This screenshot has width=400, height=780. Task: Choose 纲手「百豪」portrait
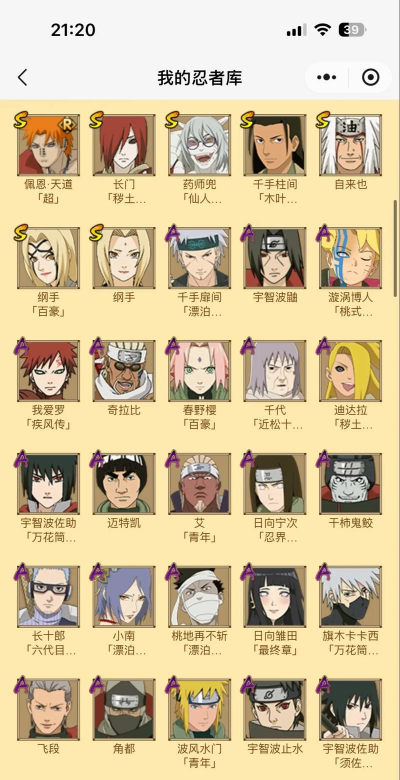[x=49, y=258]
